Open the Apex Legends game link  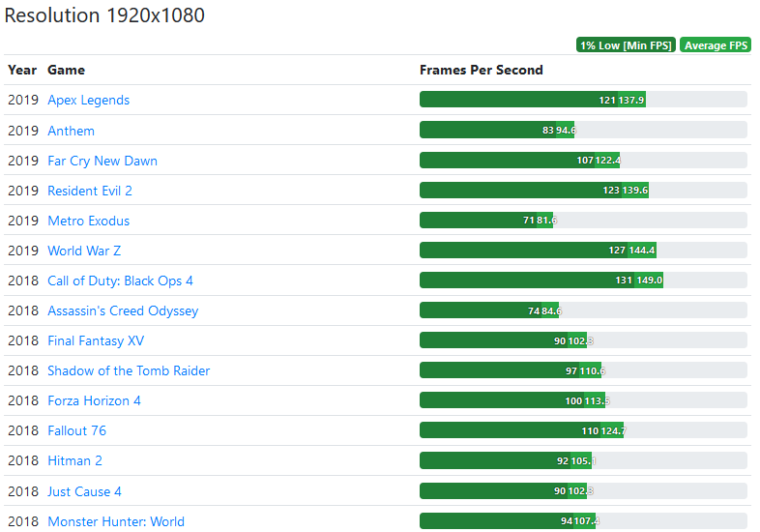tap(88, 100)
